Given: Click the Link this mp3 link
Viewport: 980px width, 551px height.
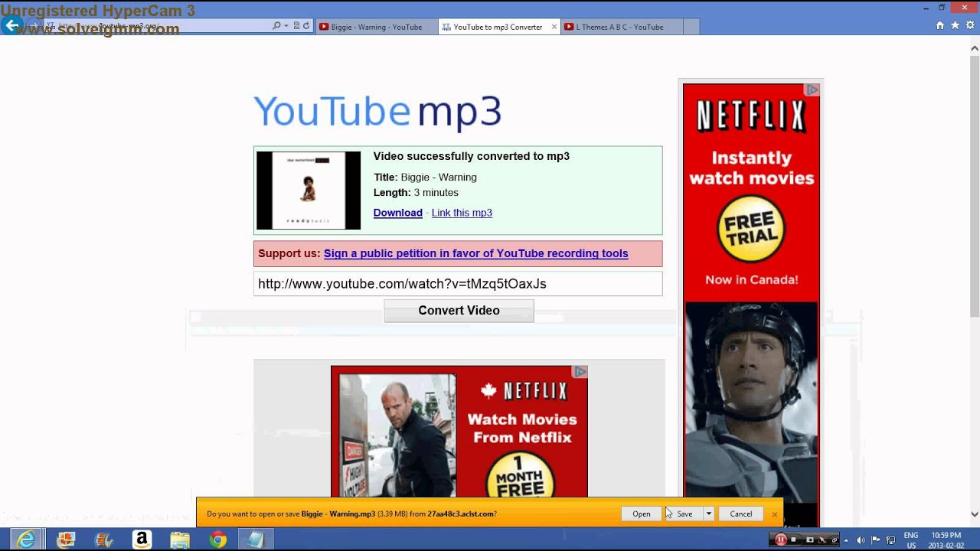Looking at the screenshot, I should click(462, 213).
